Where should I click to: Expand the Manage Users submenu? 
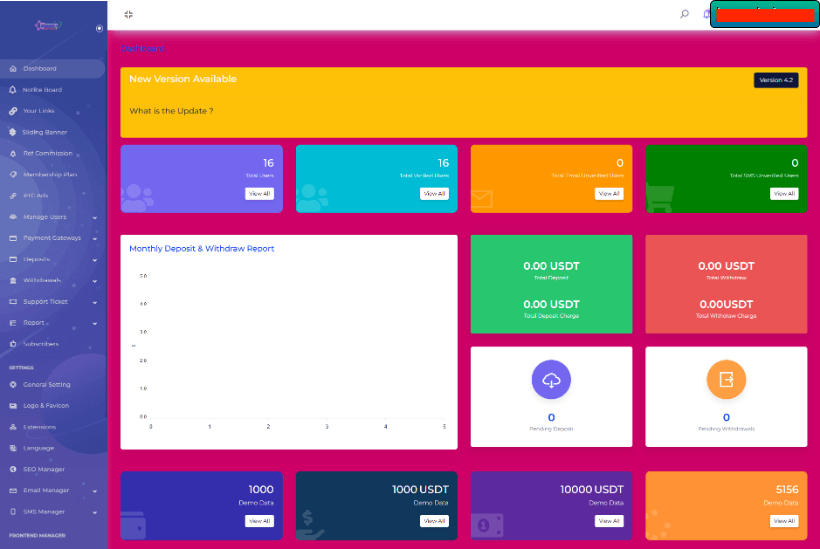[x=95, y=217]
